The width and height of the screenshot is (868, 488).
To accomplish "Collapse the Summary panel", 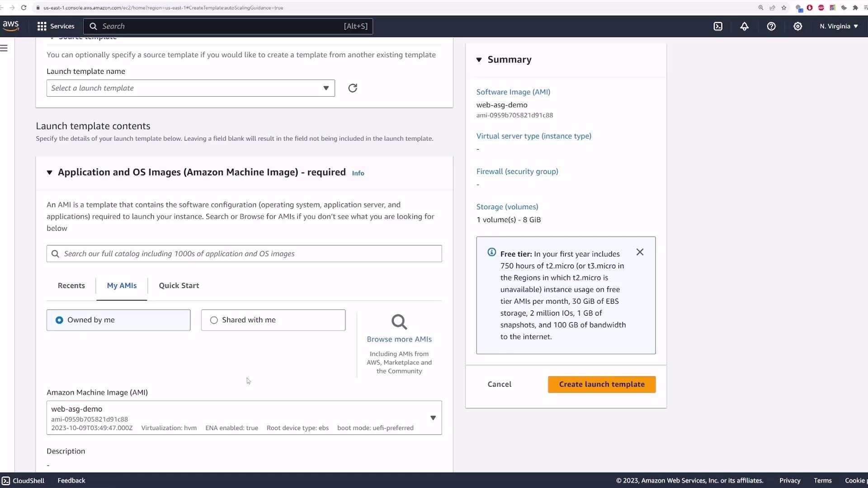I will (479, 60).
